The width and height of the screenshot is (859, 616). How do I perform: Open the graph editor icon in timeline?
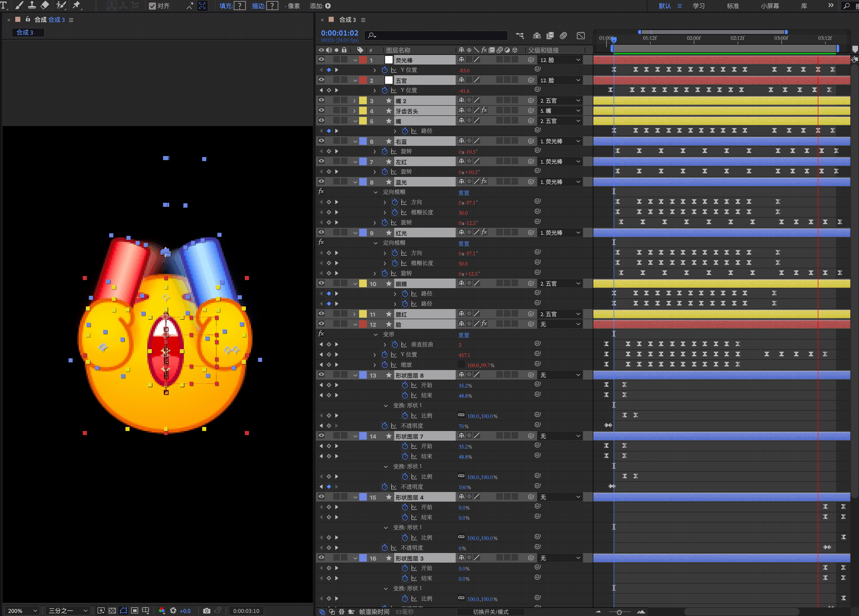[x=581, y=36]
